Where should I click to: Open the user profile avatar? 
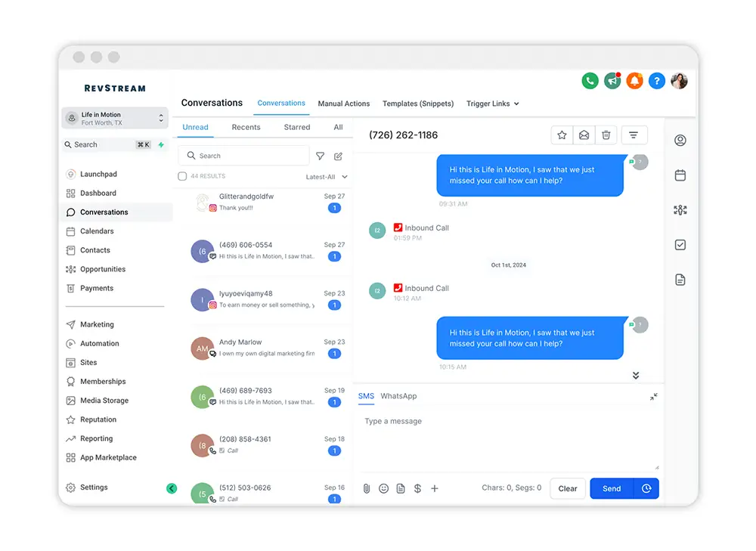coord(679,81)
